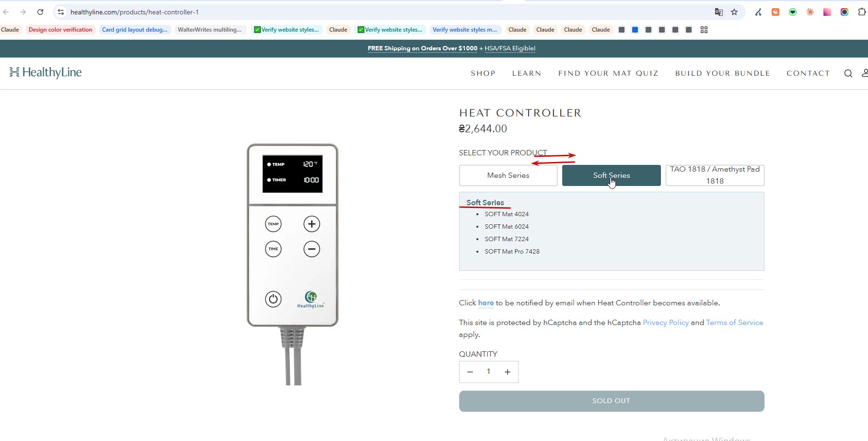Go back using the browser back arrow
The height and width of the screenshot is (441, 868).
[6, 12]
